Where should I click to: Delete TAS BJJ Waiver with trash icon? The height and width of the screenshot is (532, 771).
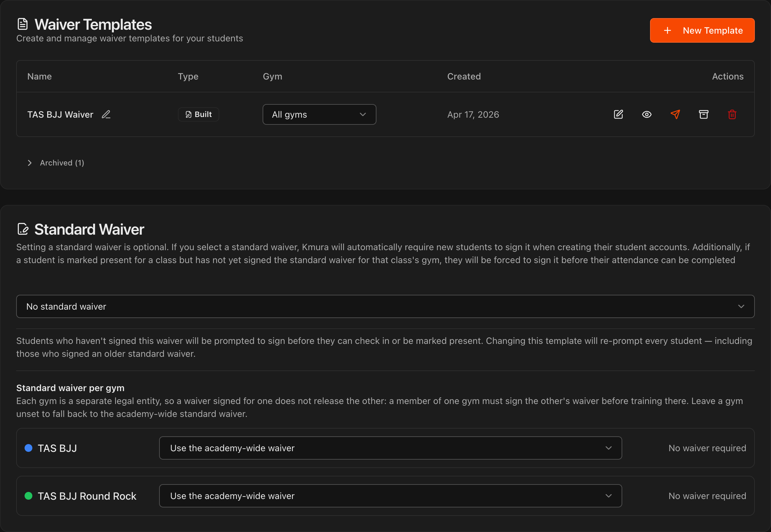[732, 114]
